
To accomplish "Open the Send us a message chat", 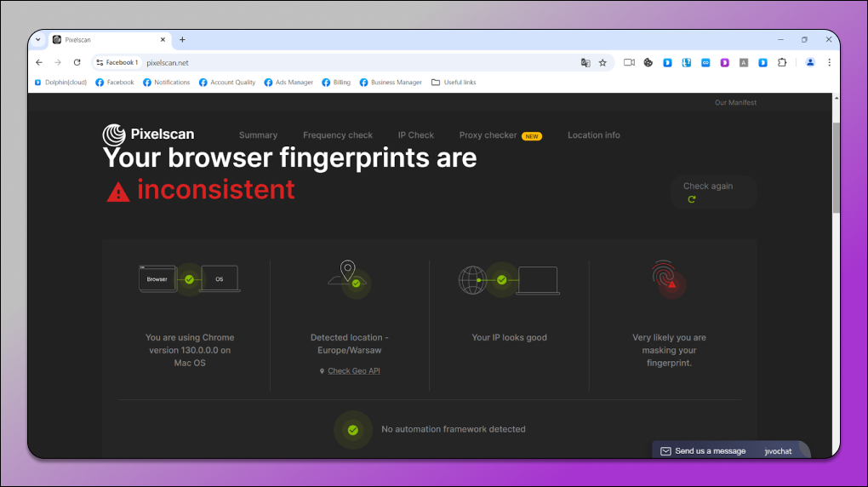I will (710, 451).
